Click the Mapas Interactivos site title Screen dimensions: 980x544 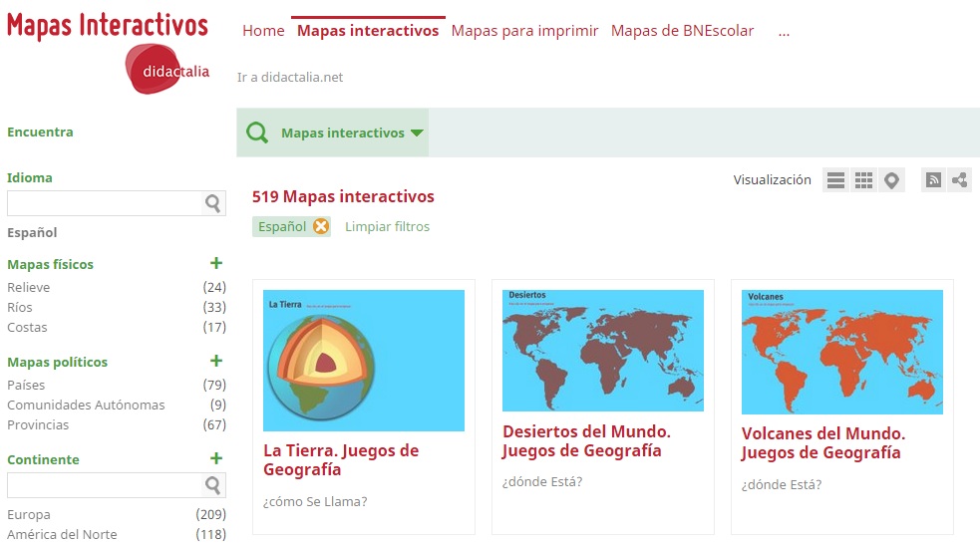pos(108,26)
